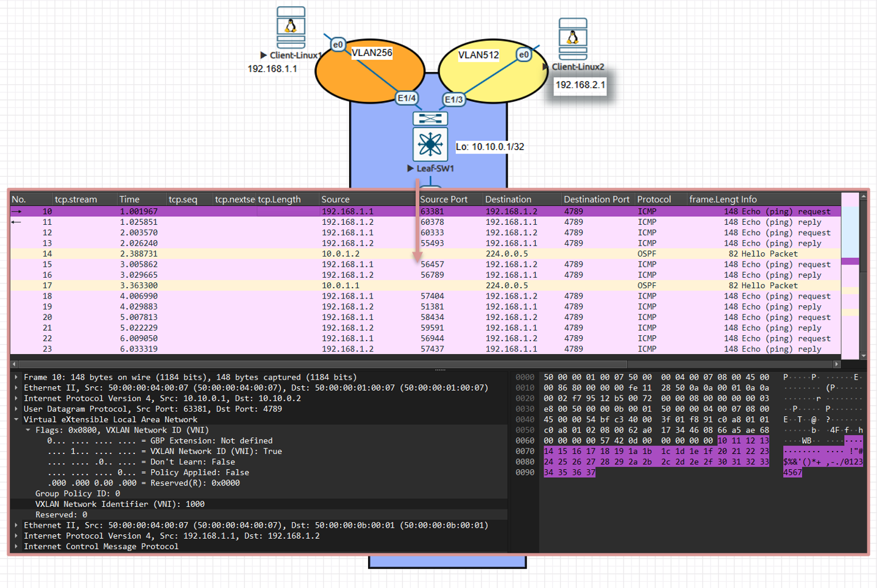Click the e0 interface label on Client-Linux1
Image resolution: width=877 pixels, height=588 pixels.
[x=338, y=44]
